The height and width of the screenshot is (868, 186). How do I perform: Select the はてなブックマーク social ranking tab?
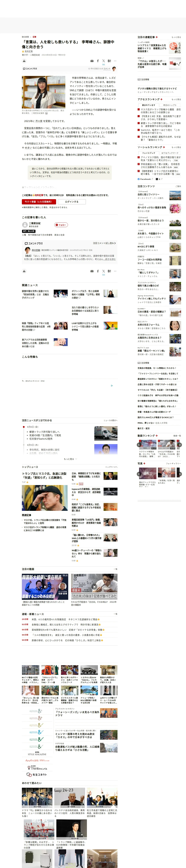coord(170,153)
